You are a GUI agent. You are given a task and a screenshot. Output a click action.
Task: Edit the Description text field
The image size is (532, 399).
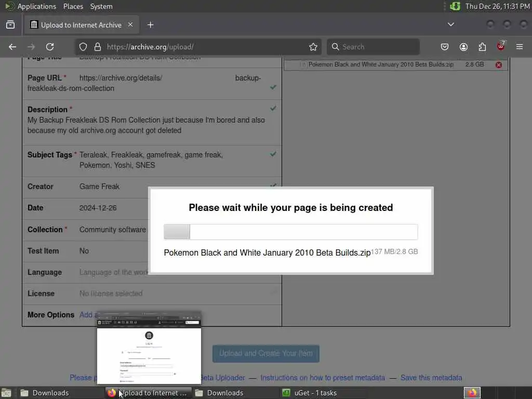146,125
